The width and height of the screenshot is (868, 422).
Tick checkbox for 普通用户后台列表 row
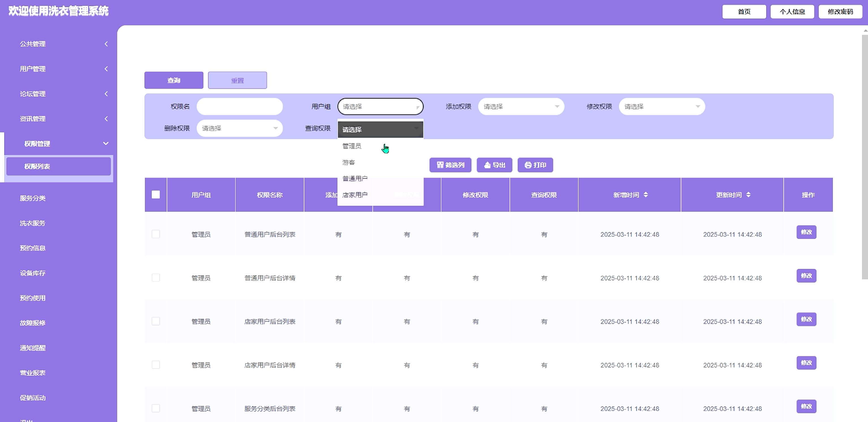point(156,234)
